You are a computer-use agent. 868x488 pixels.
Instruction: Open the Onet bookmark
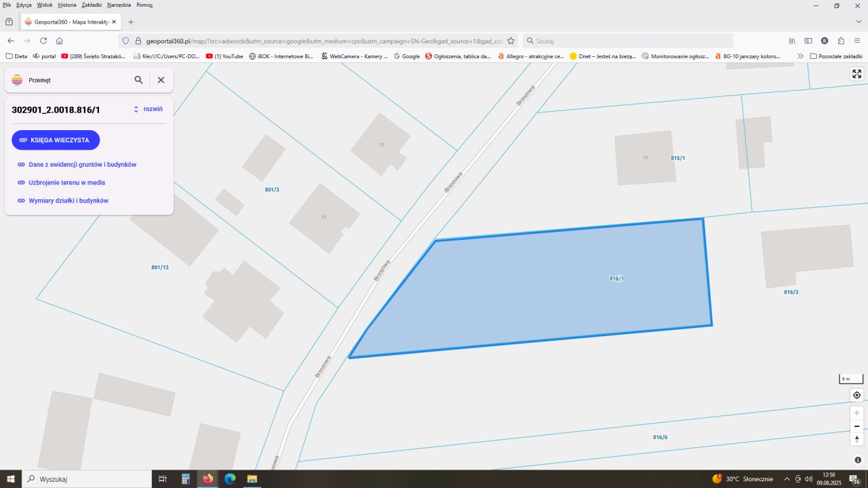click(x=603, y=56)
